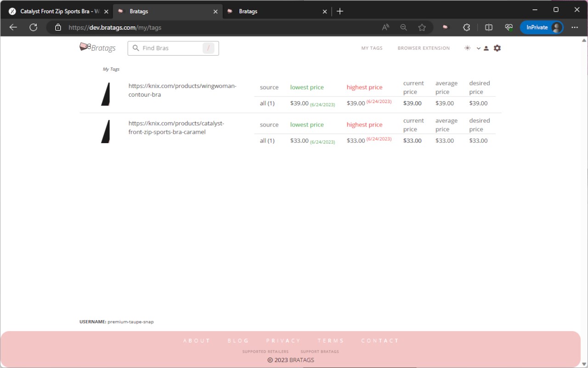Viewport: 588px width, 368px height.
Task: Click the slash shortcut badge in search box
Action: 209,48
